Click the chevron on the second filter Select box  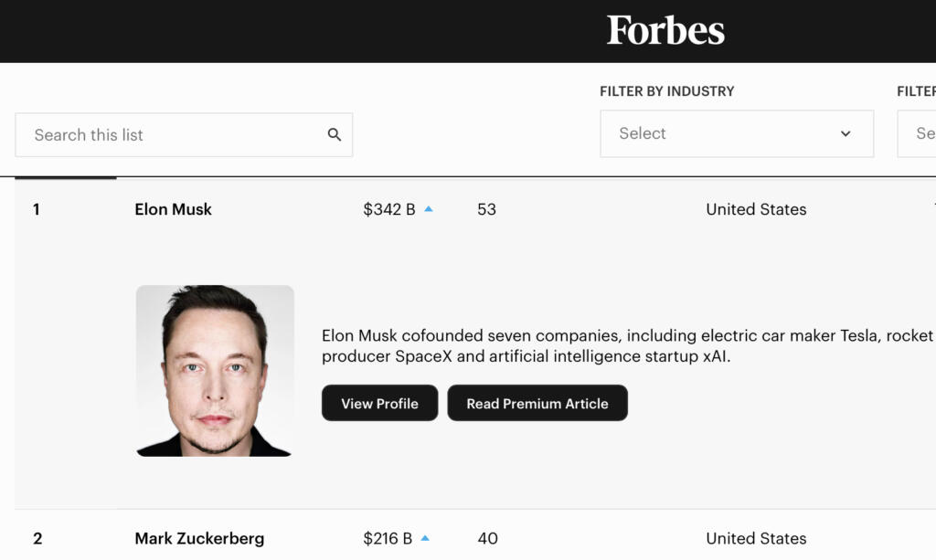point(931,133)
